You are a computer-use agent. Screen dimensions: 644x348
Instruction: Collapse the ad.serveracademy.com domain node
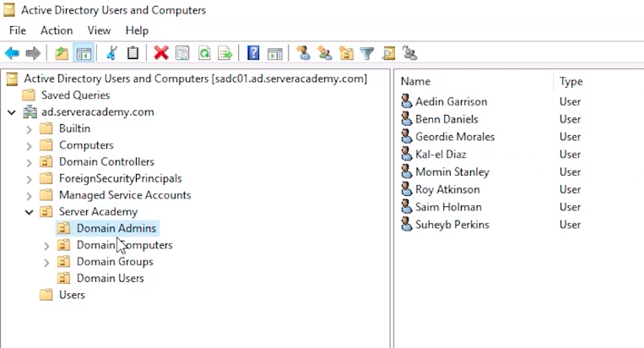(12, 112)
